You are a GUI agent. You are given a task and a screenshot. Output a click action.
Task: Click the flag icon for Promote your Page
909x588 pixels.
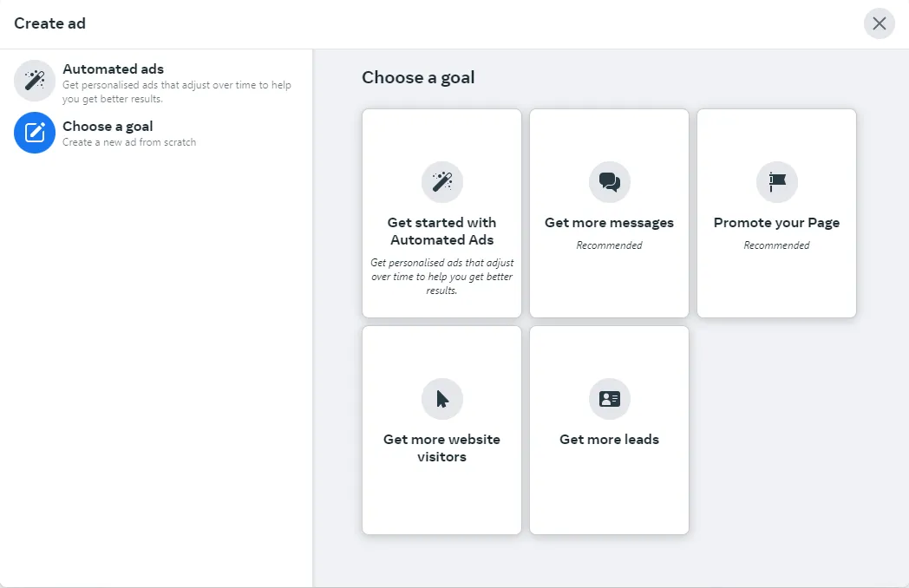tap(777, 182)
